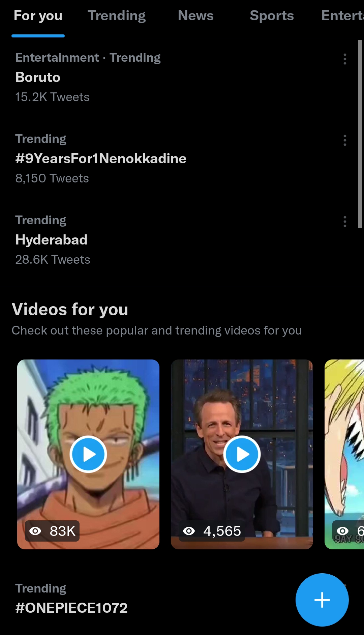Click the three-dot menu for #9YearsFor1Nenokkadine
364x635 pixels.
pos(344,141)
